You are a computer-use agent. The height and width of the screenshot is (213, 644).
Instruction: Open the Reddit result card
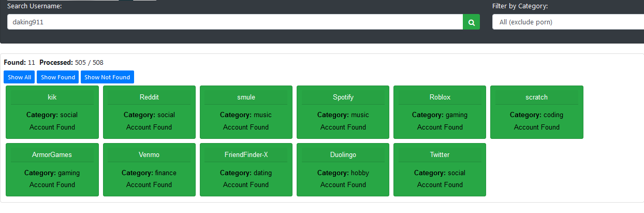coord(149,112)
